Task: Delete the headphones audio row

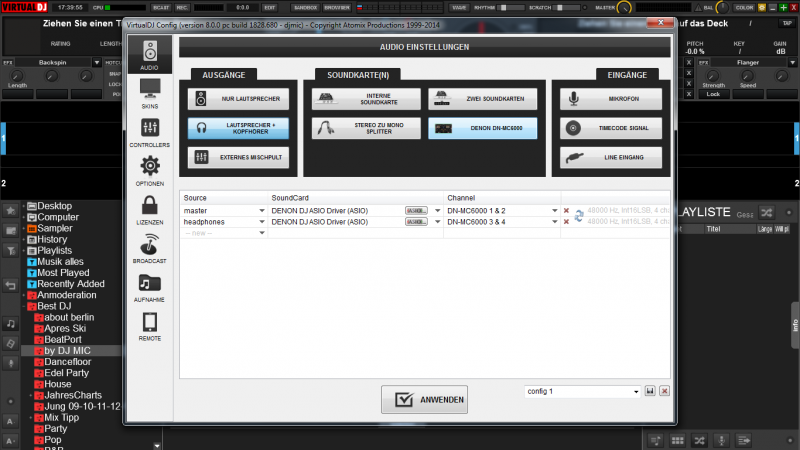Action: tap(566, 222)
